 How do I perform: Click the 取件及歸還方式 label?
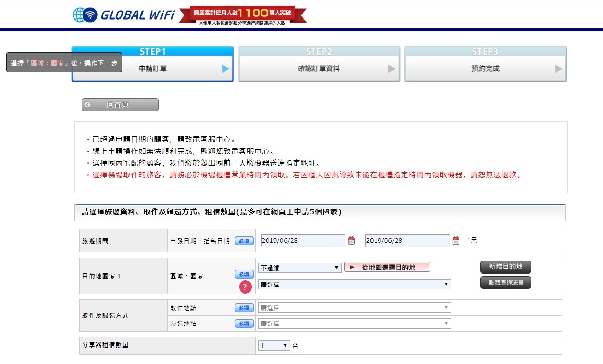point(105,316)
